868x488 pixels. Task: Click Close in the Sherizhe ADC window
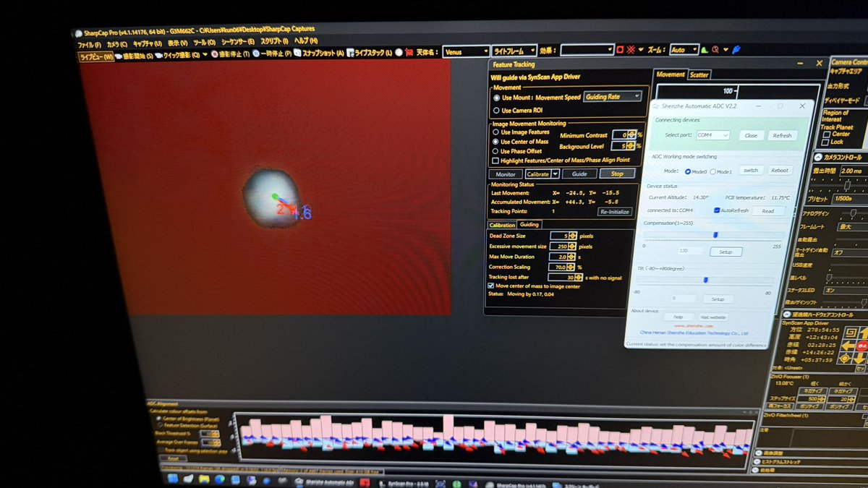(751, 135)
